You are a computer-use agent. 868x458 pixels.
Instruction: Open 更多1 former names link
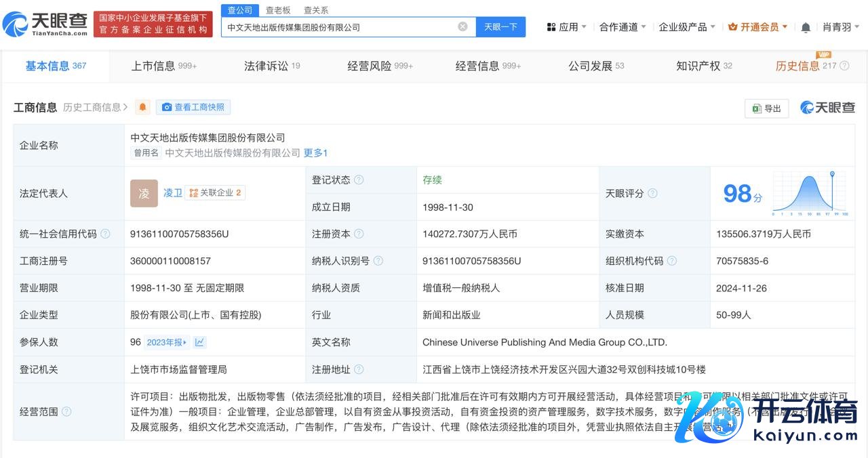click(315, 153)
